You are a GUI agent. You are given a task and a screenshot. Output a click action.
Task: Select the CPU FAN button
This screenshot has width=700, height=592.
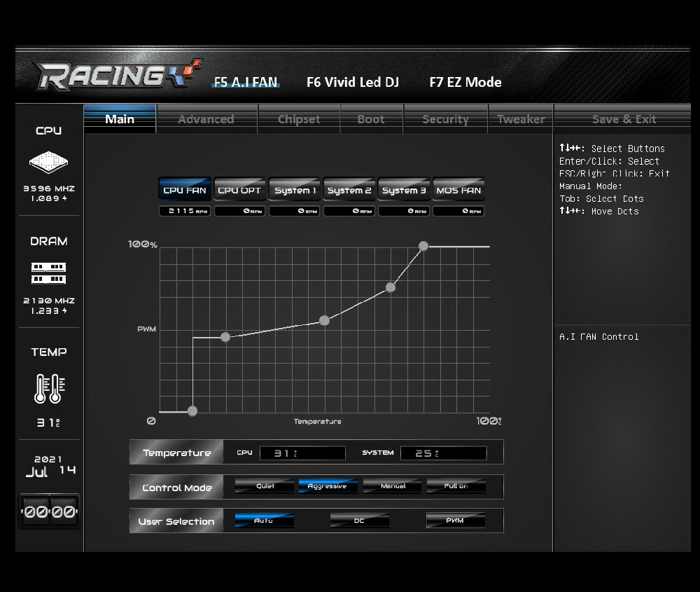pyautogui.click(x=185, y=190)
